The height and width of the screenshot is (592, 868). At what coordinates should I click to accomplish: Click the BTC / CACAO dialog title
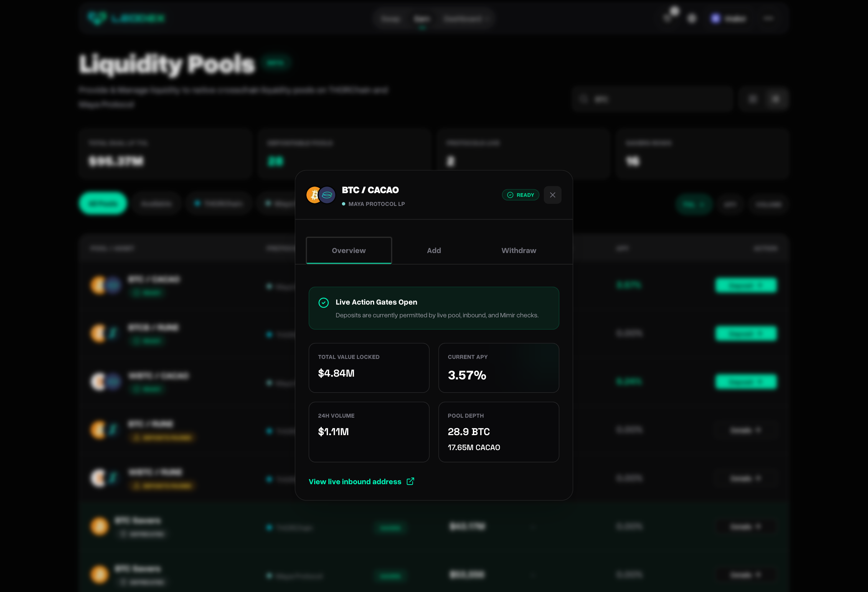(x=370, y=190)
